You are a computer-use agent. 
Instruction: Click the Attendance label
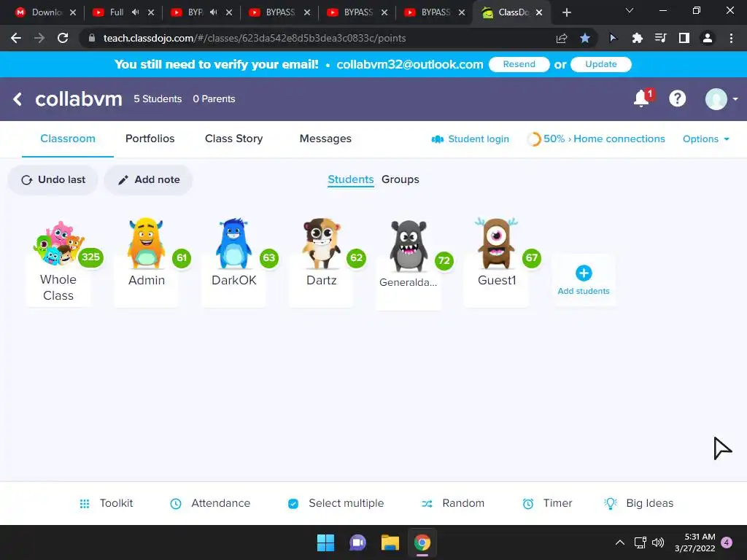click(220, 503)
